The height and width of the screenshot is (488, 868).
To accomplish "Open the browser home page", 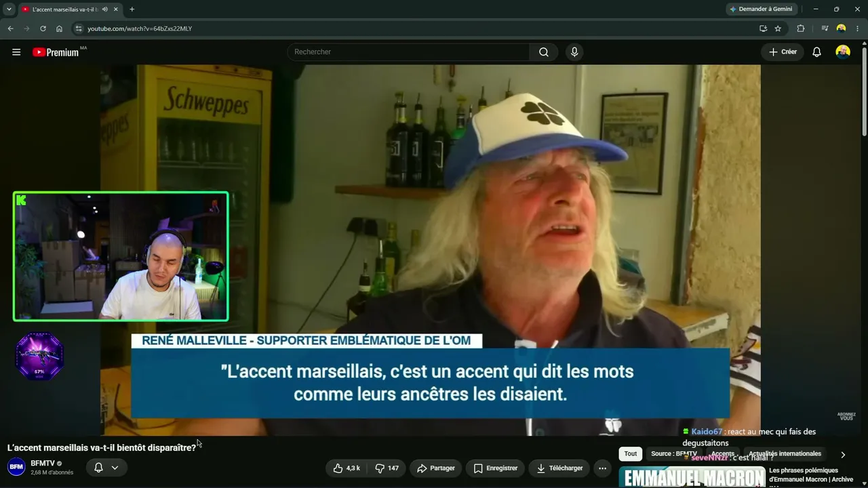I will pyautogui.click(x=59, y=28).
